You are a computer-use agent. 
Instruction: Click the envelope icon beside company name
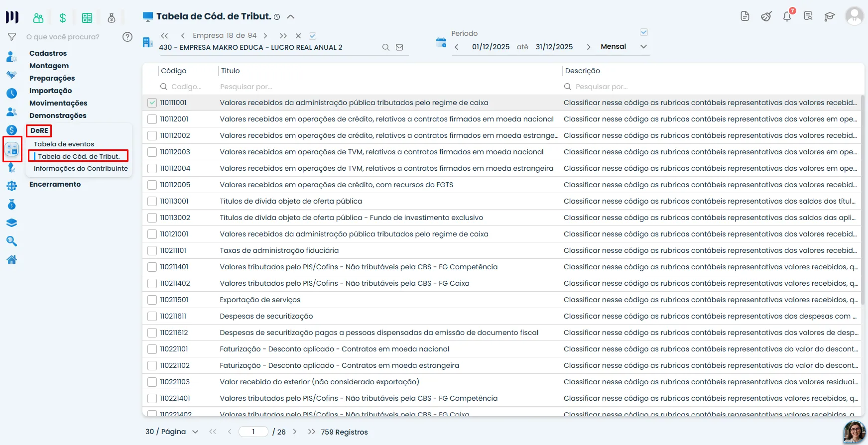point(399,47)
